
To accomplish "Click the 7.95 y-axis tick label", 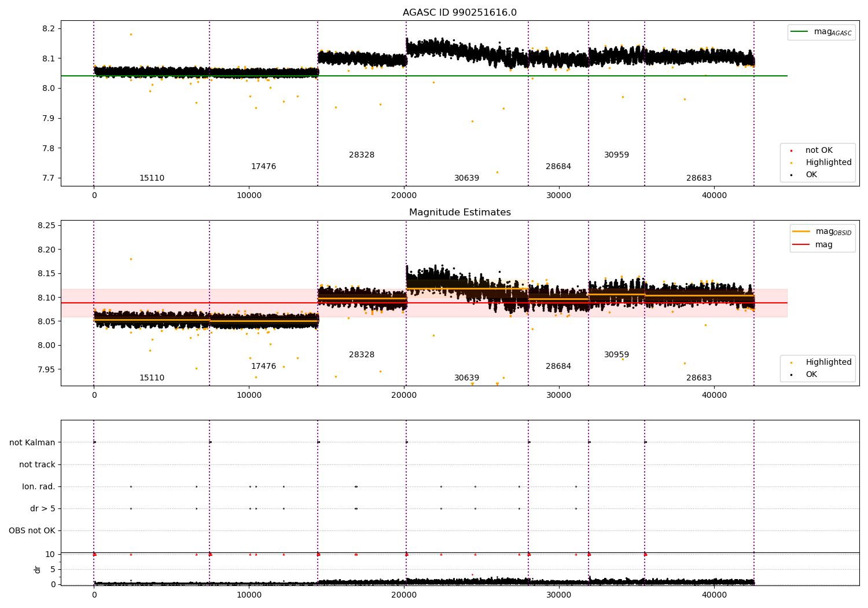I will 46,369.
